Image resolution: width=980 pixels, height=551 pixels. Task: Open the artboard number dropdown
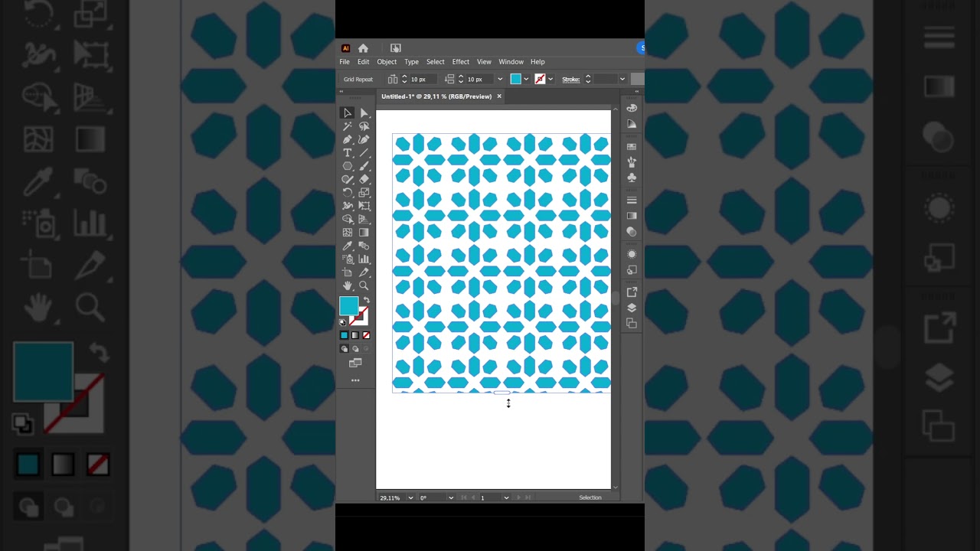pos(506,497)
